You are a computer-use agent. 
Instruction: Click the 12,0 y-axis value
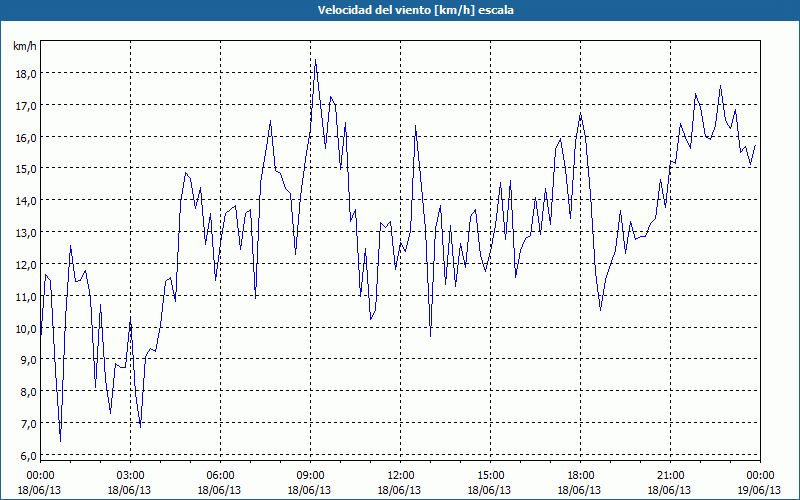[x=26, y=265]
